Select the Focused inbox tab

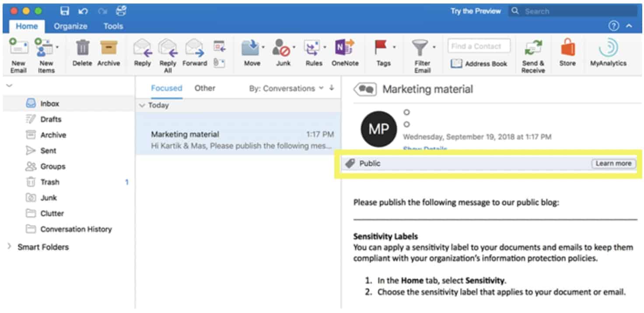tap(166, 88)
